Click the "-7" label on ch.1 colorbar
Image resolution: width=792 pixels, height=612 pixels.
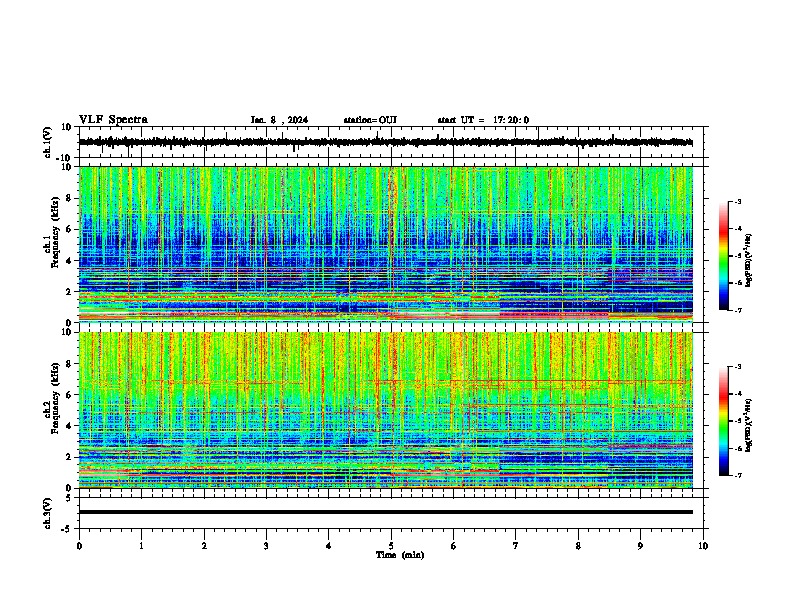pos(737,310)
